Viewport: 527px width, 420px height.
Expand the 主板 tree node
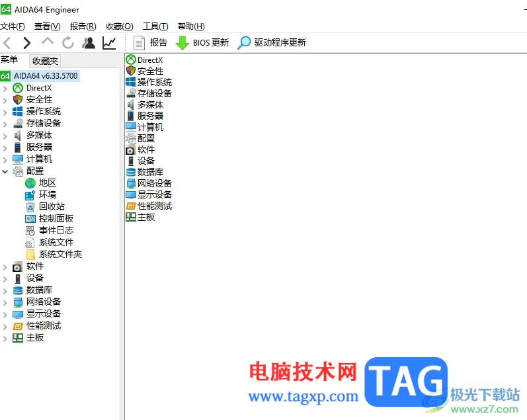(5, 338)
